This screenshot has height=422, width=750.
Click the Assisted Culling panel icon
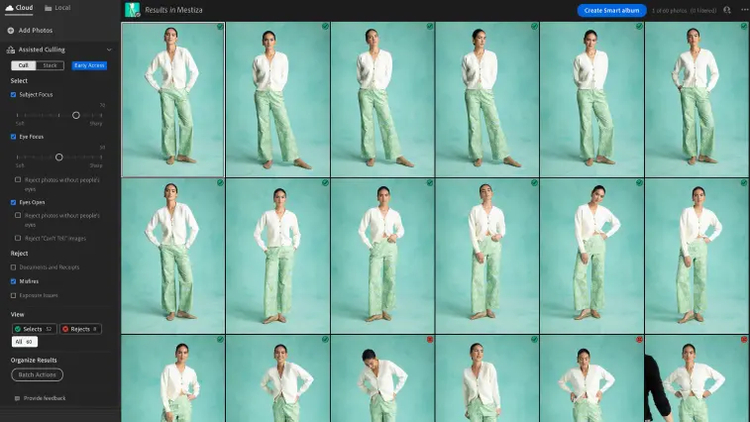click(11, 49)
